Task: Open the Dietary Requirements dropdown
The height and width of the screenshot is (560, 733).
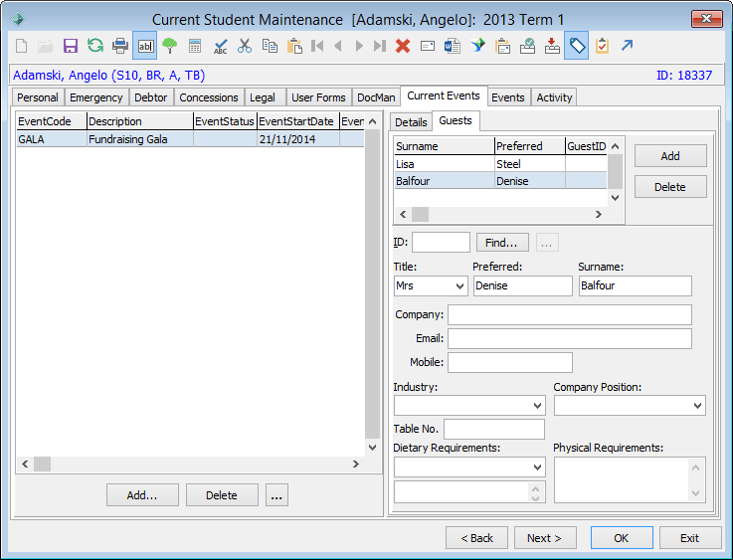Action: coord(538,467)
